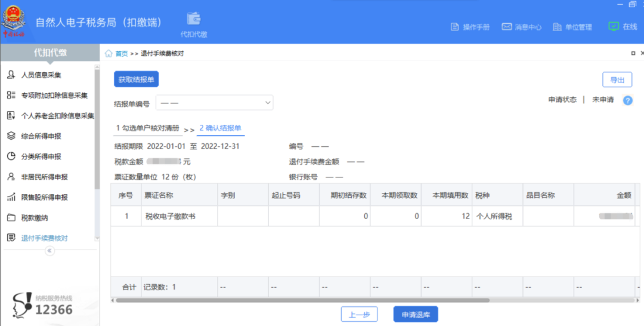Image resolution: width=644 pixels, height=326 pixels.
Task: Click the 金额 column header
Action: click(x=604, y=195)
